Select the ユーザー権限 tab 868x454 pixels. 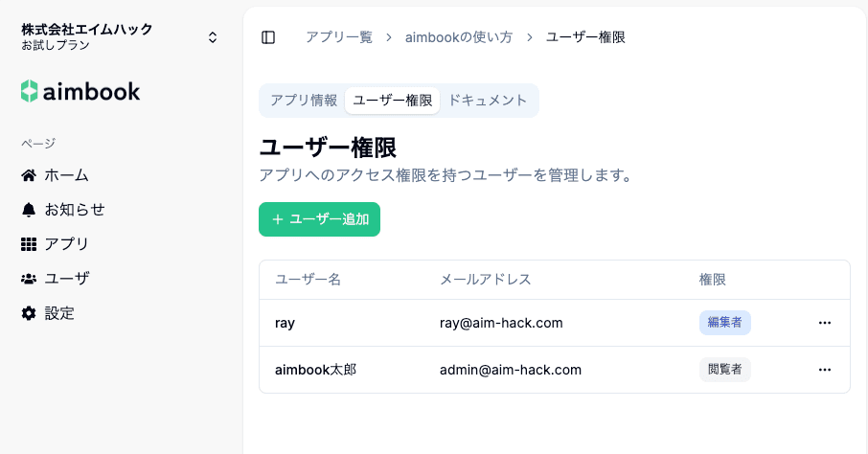coord(393,101)
